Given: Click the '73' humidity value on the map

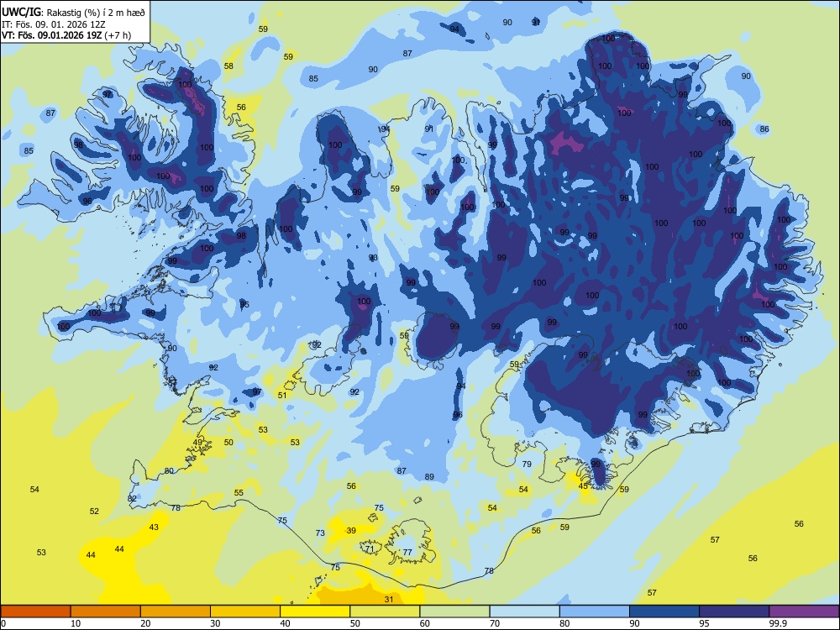Looking at the screenshot, I should click(320, 533).
